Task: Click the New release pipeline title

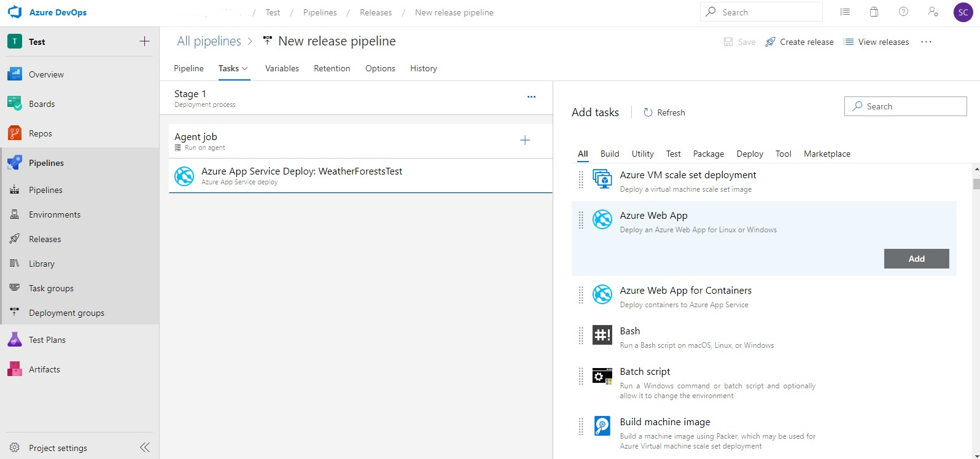Action: 337,41
